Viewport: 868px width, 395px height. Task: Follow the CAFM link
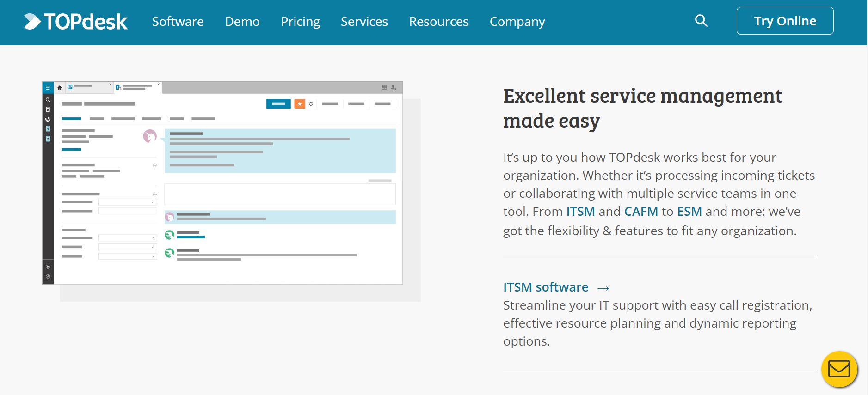pos(641,211)
